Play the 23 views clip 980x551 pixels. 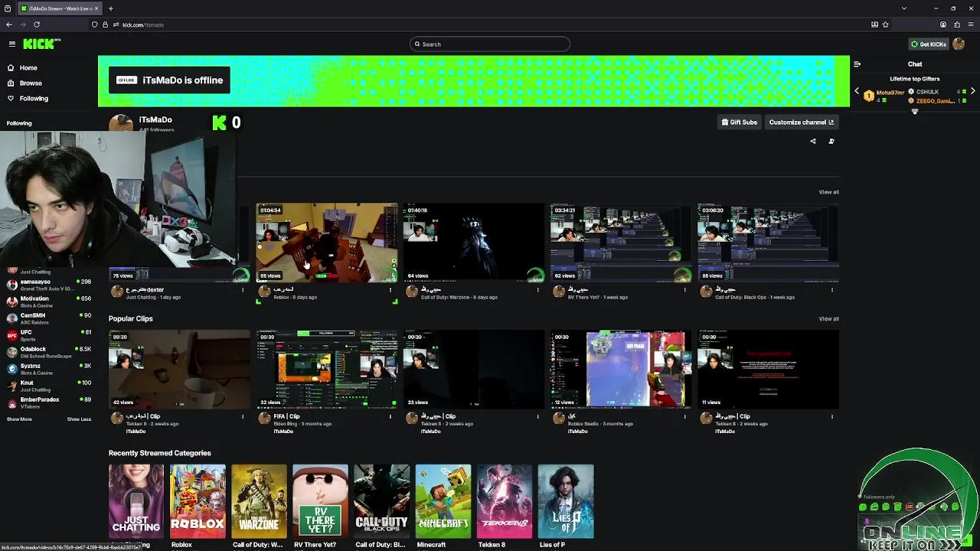(x=474, y=370)
